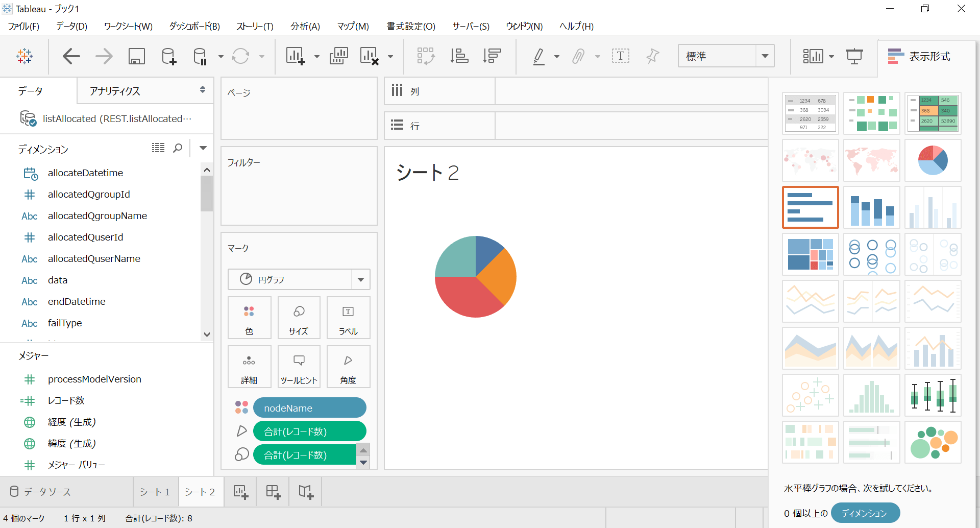This screenshot has width=980, height=528.
Task: Open the ファイル(F) menu
Action: [23, 27]
